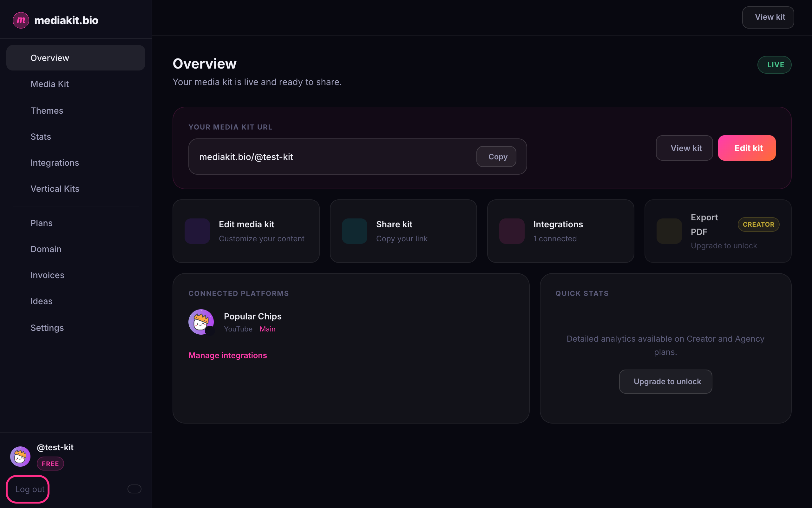Click the '@test-kit' username in sidebar
The width and height of the screenshot is (812, 508).
point(55,448)
